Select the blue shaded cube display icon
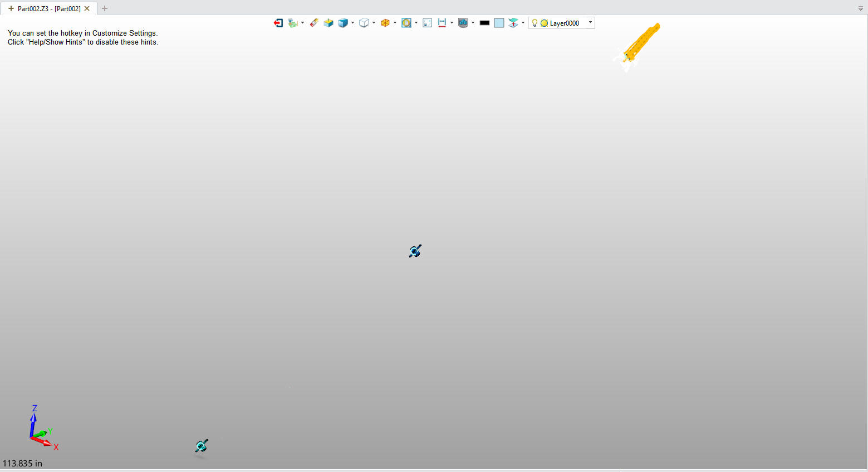 [343, 23]
